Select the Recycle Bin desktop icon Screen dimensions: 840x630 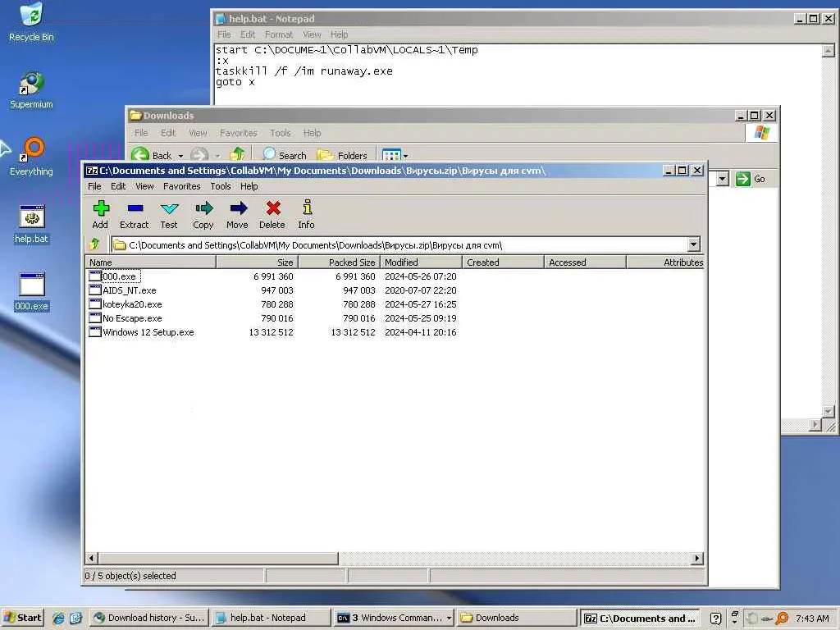(31, 22)
